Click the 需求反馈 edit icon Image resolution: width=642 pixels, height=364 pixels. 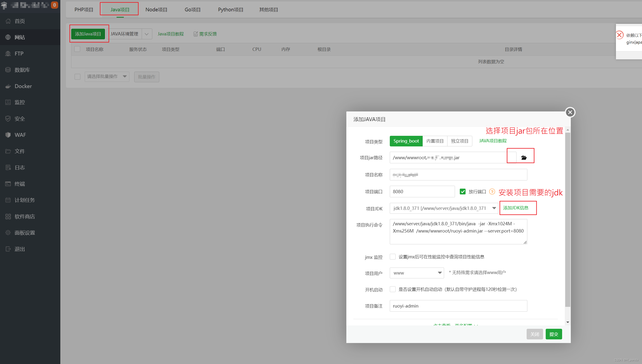pos(195,34)
